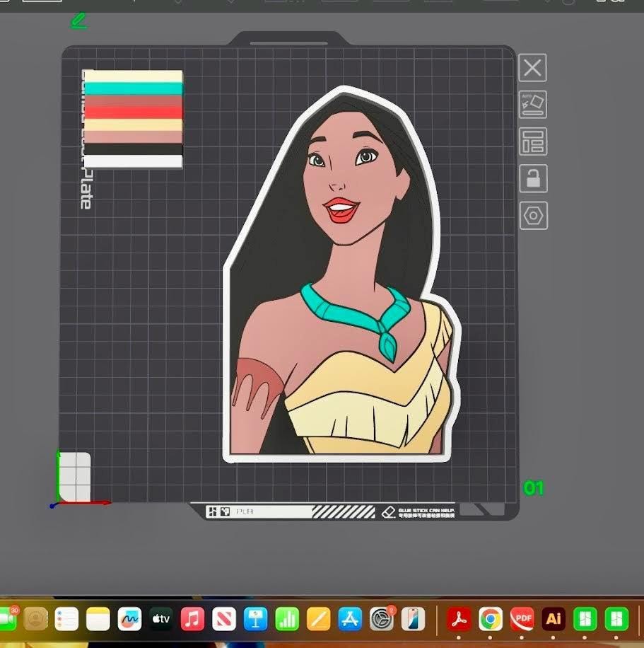The height and width of the screenshot is (648, 644).
Task: Select the white color strip
Action: 133,161
